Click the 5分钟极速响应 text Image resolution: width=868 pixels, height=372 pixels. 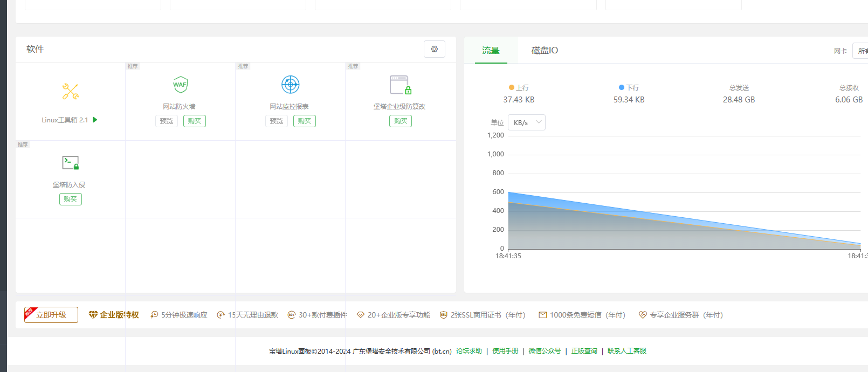[184, 315]
